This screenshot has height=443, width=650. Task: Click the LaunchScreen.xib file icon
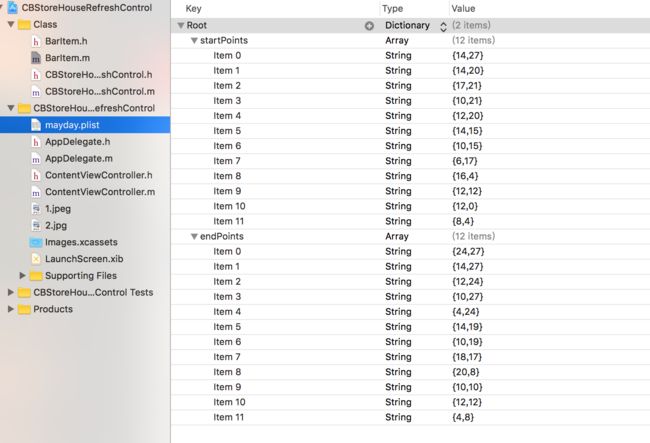[36, 259]
